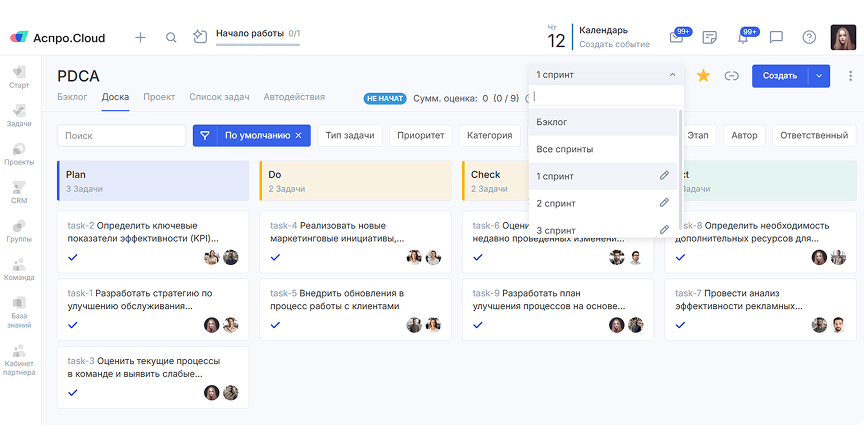Open CRM in the left sidebar
864x445 pixels.
coord(19,192)
